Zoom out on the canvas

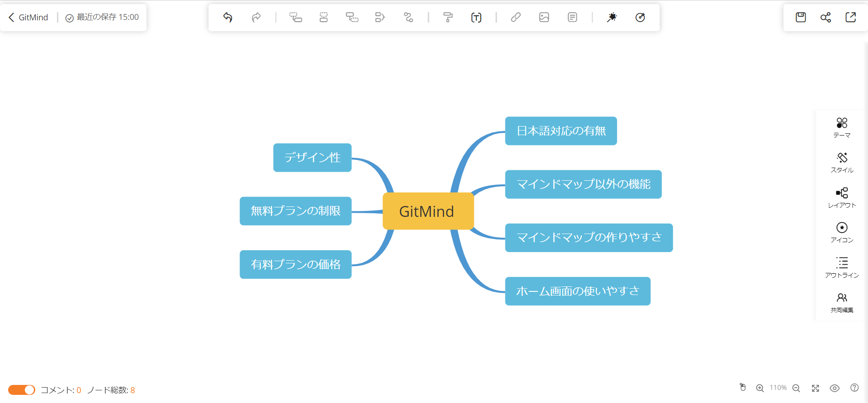pyautogui.click(x=796, y=388)
